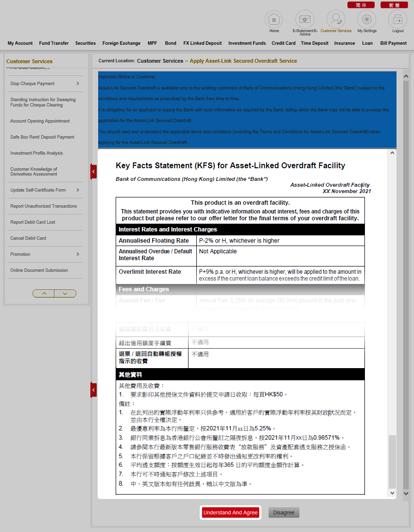
Task: Click the lower red arrow collapse tab
Action: [x=94, y=390]
